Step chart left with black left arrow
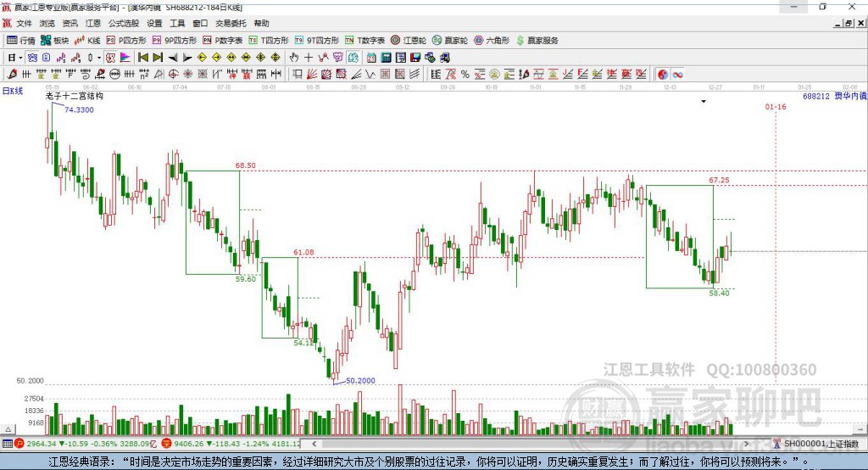Screen dimensions: 868x470 click(x=173, y=58)
